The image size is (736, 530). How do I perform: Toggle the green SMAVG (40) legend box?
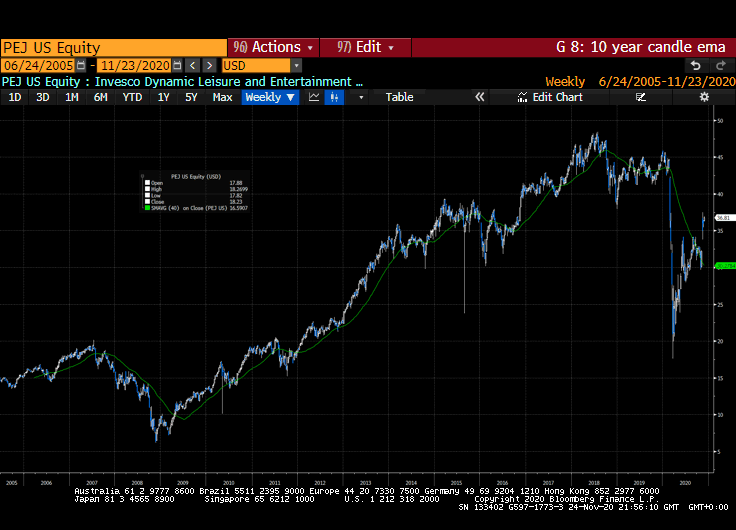[x=147, y=209]
